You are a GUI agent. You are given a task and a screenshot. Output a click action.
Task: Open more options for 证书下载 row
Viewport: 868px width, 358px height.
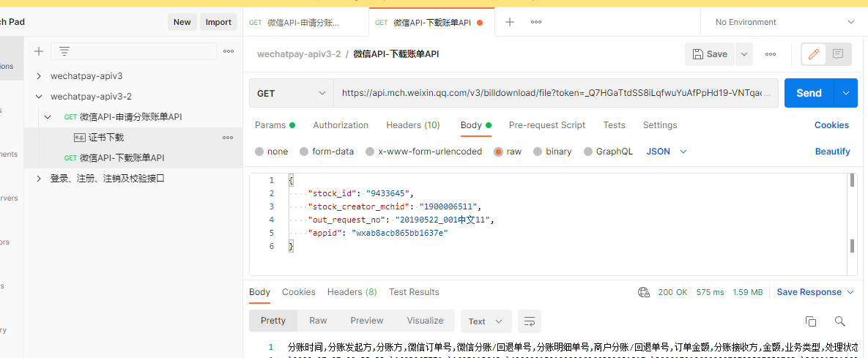[228, 137]
